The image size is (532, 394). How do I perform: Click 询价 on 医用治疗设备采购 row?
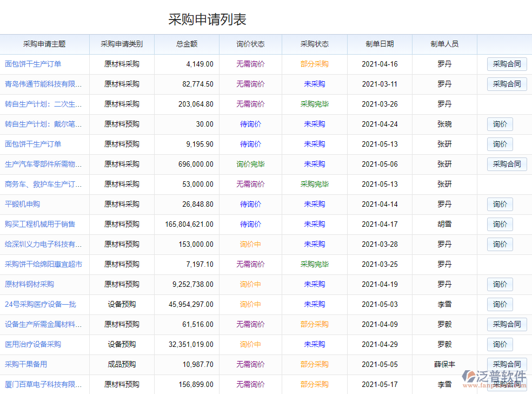tap(500, 344)
